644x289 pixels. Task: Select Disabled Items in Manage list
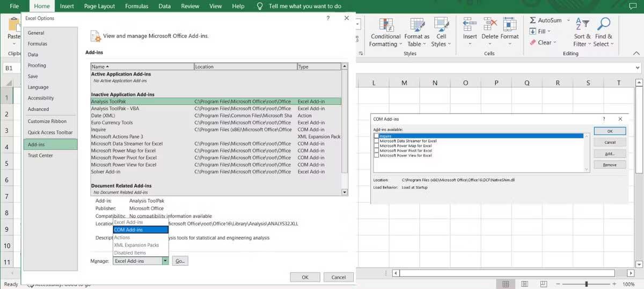[x=141, y=253]
